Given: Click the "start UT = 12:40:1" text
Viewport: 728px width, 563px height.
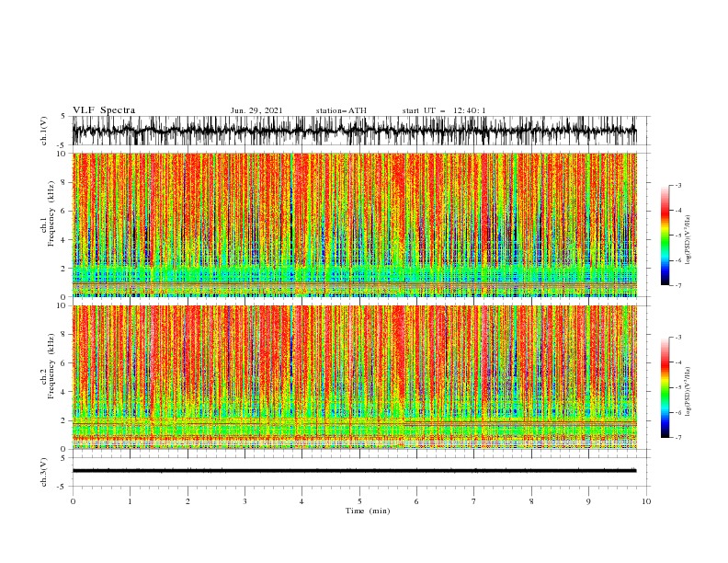Looking at the screenshot, I should coord(444,110).
